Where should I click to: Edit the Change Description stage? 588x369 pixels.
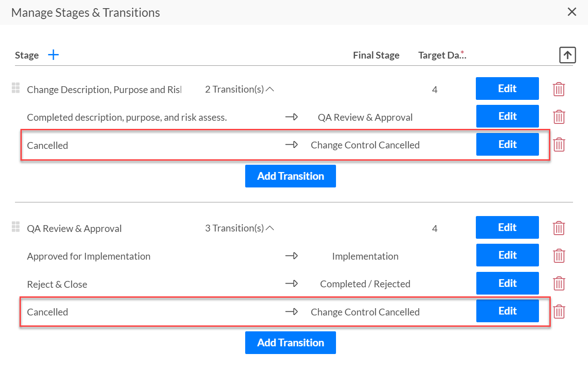click(x=507, y=89)
